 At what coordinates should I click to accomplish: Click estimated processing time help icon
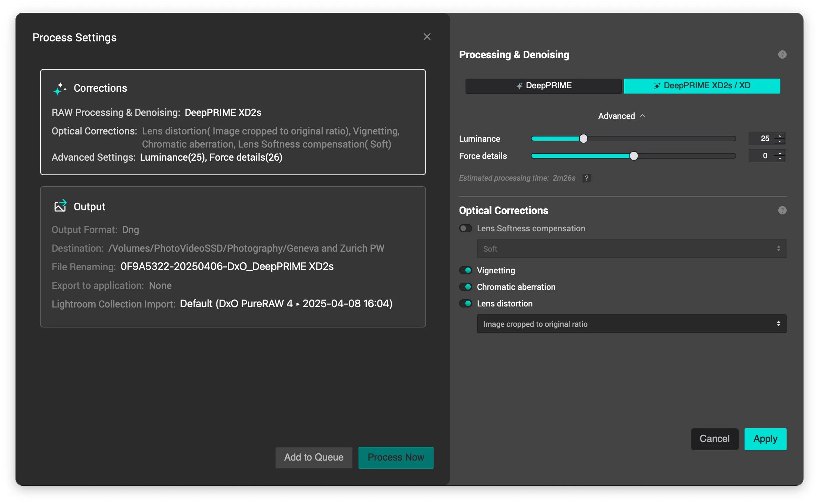pos(586,178)
